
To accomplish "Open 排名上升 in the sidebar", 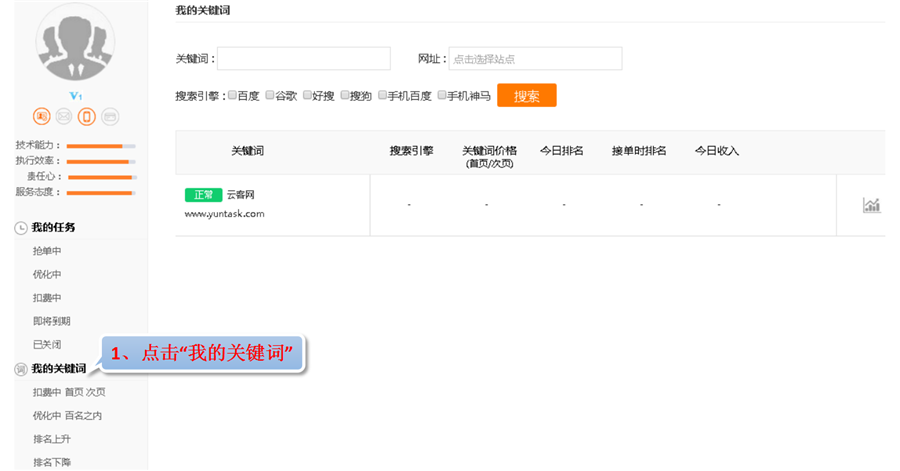I will [52, 439].
